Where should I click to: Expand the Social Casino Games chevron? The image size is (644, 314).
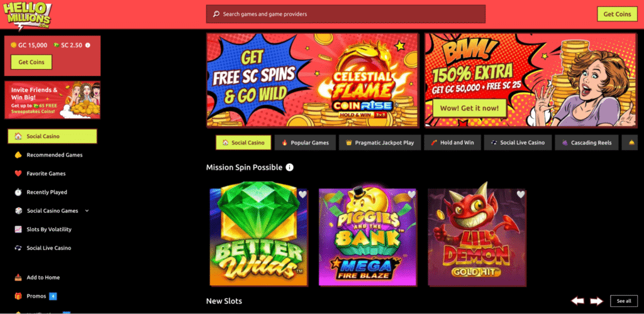(x=87, y=211)
